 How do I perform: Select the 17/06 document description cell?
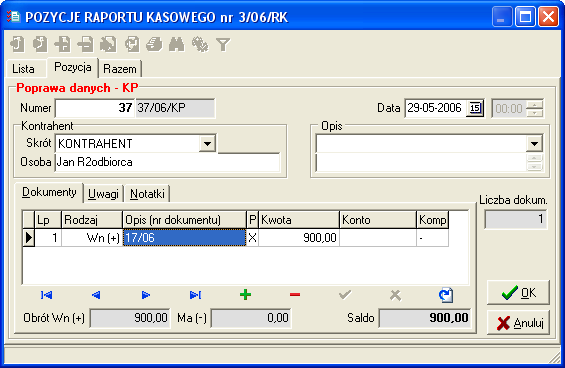click(184, 238)
